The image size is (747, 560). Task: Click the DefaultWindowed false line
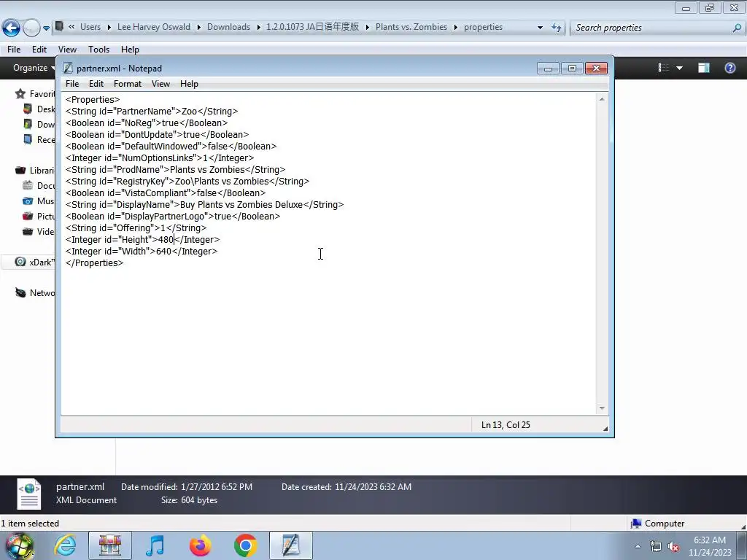coord(171,146)
